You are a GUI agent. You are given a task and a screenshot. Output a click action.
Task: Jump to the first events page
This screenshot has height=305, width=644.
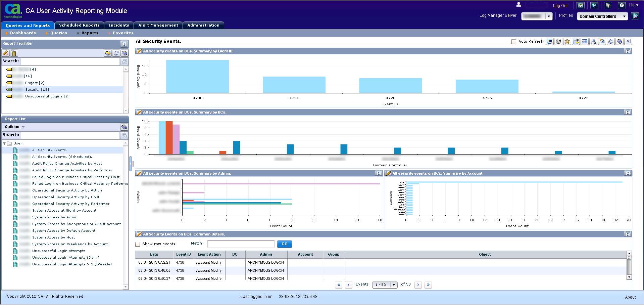click(339, 285)
